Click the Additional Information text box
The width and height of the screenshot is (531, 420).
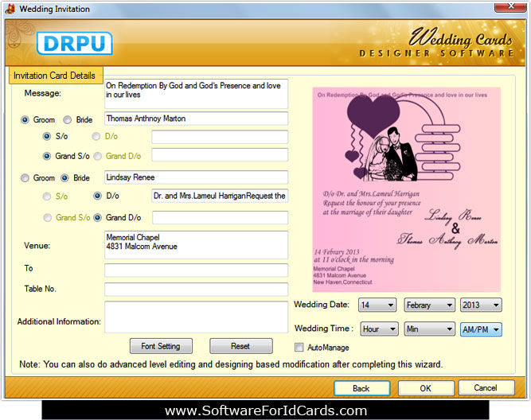196,317
